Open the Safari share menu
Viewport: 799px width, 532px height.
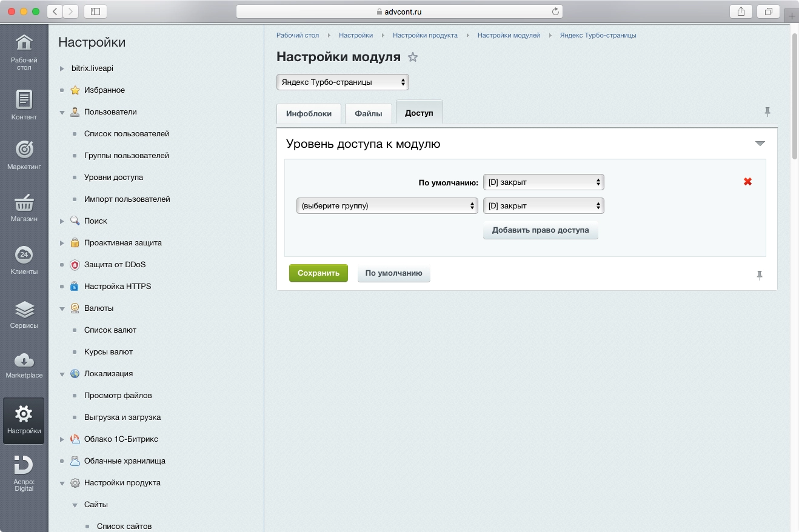coord(741,12)
